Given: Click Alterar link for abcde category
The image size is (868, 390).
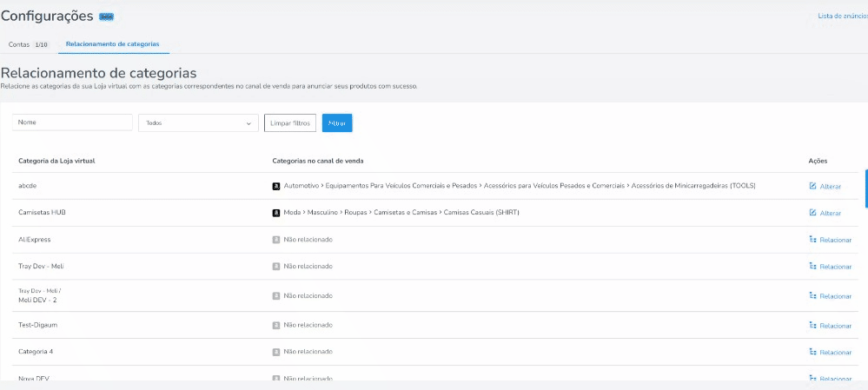Looking at the screenshot, I should tap(831, 187).
